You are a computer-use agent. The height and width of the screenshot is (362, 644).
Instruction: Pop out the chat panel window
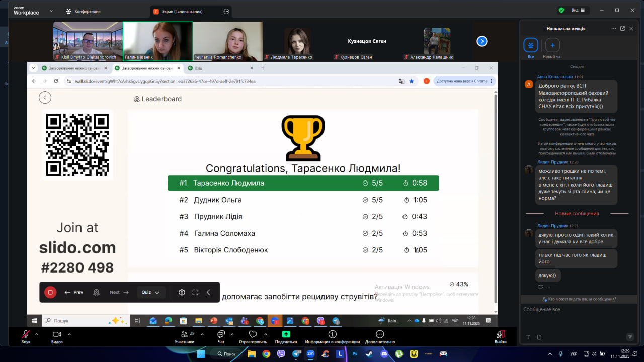tap(622, 29)
